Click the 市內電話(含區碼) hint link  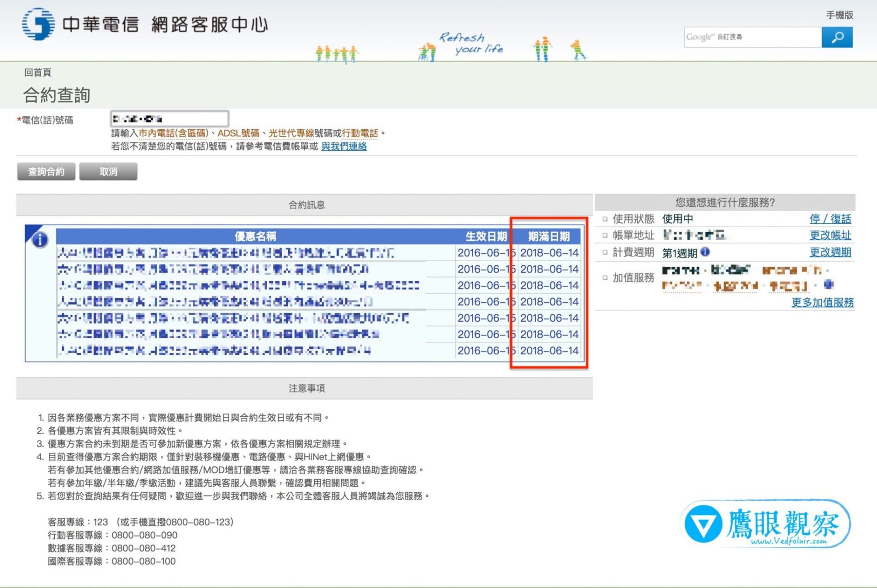(174, 133)
